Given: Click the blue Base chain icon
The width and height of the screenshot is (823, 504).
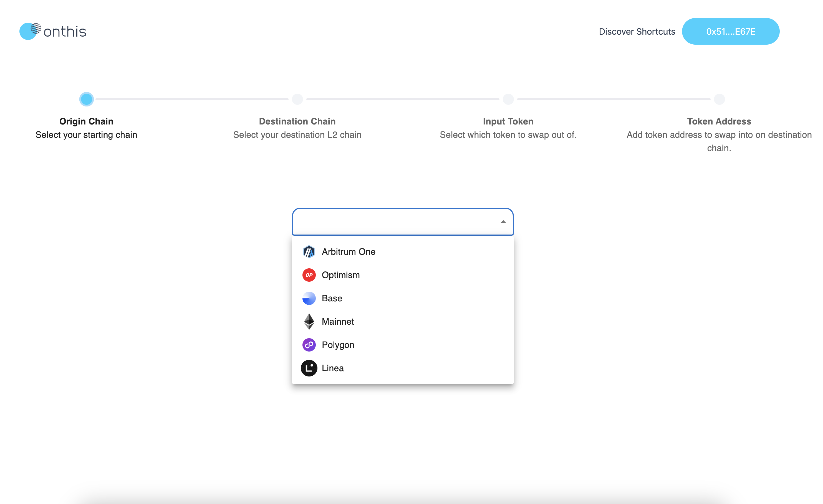Looking at the screenshot, I should click(x=309, y=298).
